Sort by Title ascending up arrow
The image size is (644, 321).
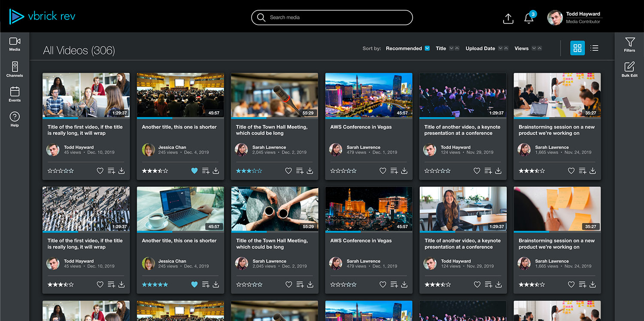(x=457, y=49)
